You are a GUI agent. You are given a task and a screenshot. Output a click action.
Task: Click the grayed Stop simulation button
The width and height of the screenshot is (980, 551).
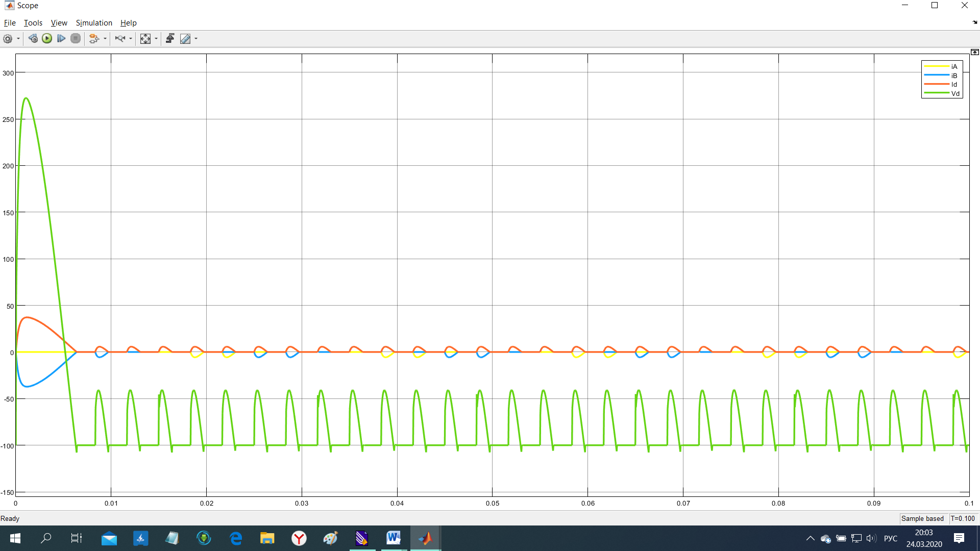[x=76, y=39]
